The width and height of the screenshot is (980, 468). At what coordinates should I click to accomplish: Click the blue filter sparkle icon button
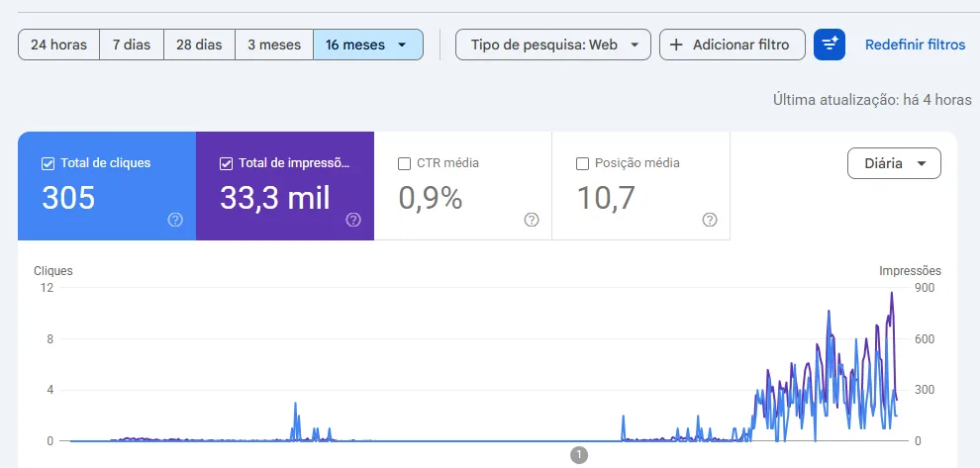click(830, 45)
